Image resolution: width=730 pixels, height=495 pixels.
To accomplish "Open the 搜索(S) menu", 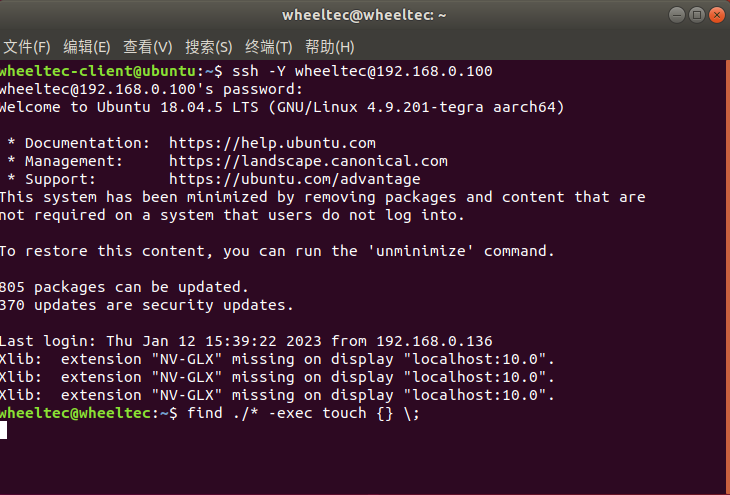I will (209, 47).
